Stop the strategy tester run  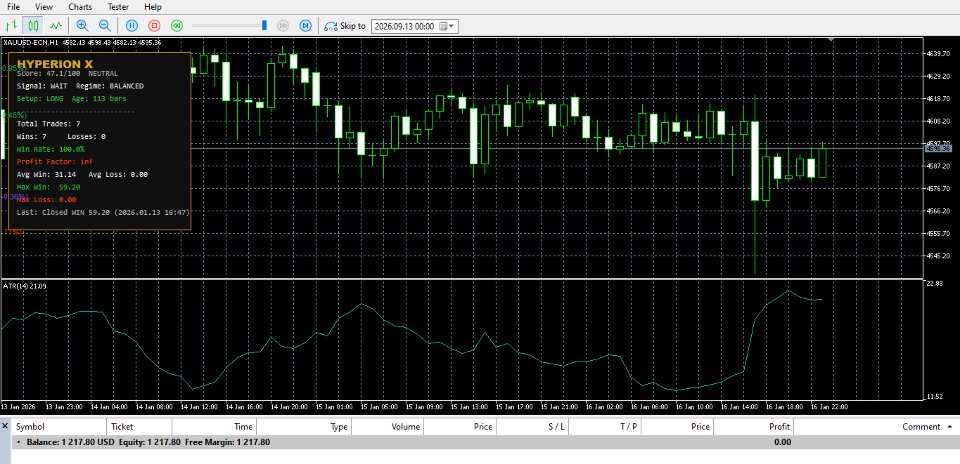[x=154, y=26]
